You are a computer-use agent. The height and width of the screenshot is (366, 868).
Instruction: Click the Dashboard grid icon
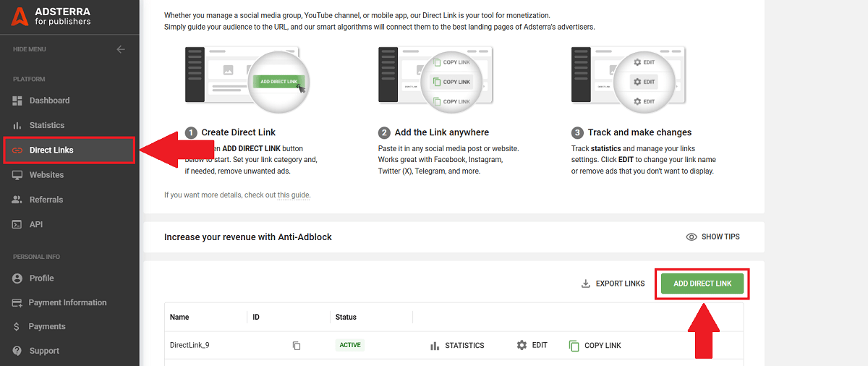[17, 101]
